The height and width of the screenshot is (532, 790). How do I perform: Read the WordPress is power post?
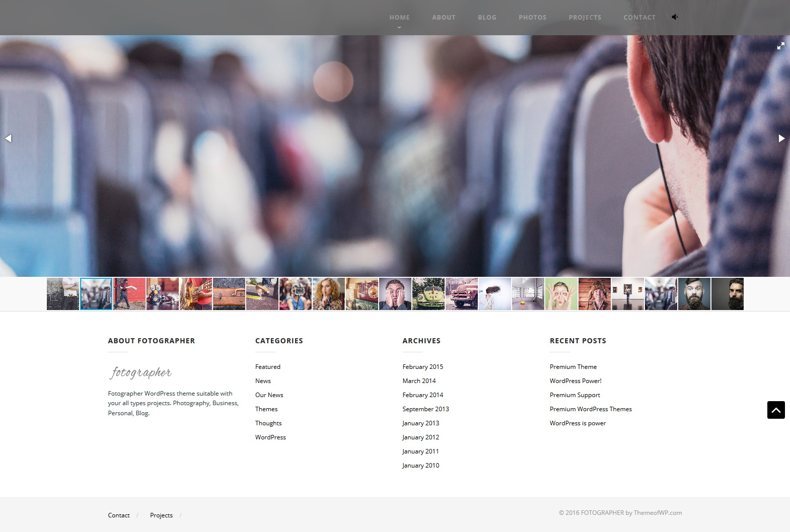point(578,423)
